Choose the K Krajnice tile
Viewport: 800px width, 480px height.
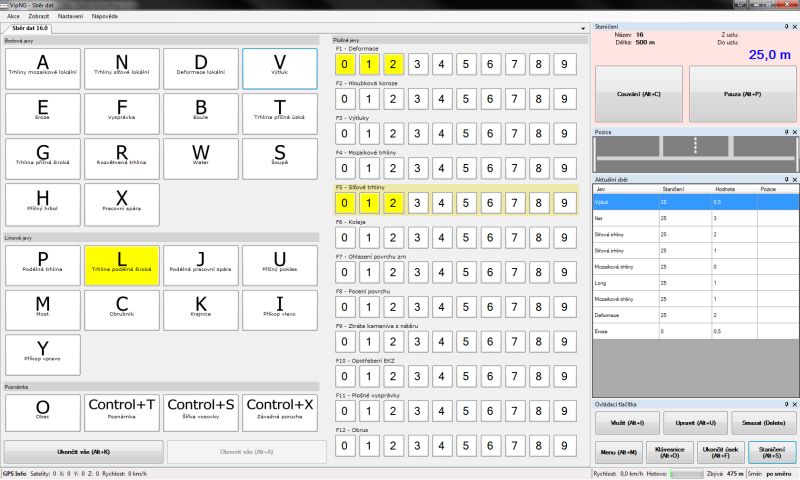(200, 310)
